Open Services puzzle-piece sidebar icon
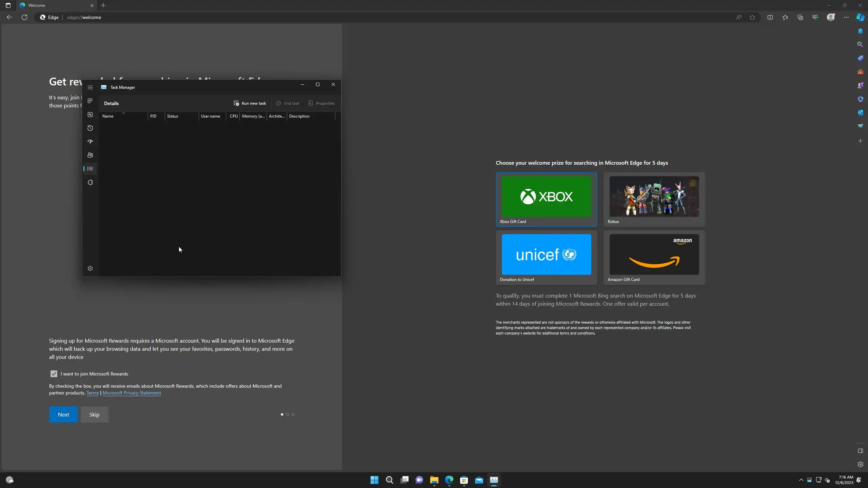Viewport: 868px width, 488px height. (x=90, y=182)
